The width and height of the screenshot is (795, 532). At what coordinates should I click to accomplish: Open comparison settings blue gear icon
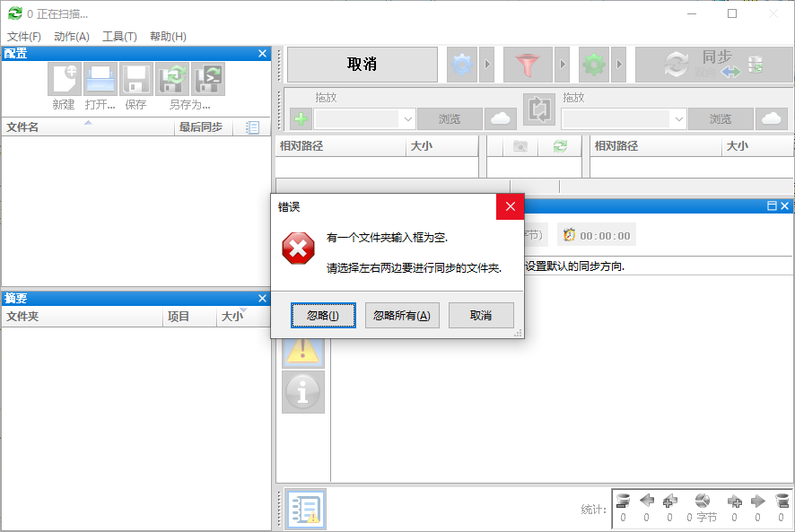tap(462, 65)
